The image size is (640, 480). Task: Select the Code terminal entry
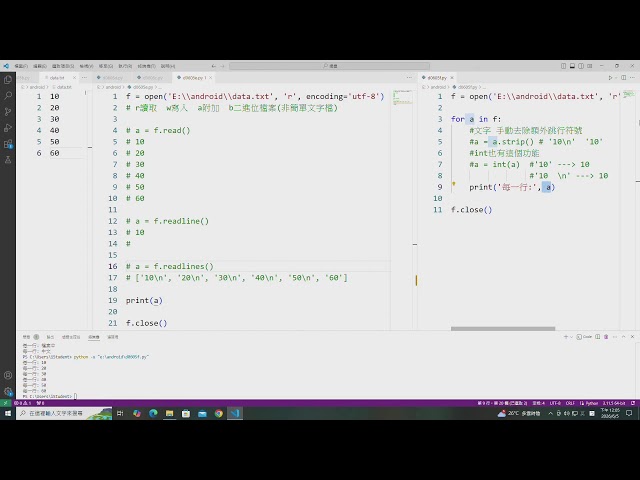584,337
